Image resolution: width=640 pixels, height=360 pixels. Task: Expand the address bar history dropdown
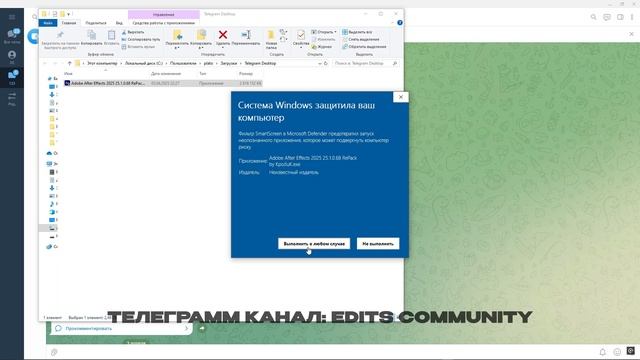[x=320, y=64]
